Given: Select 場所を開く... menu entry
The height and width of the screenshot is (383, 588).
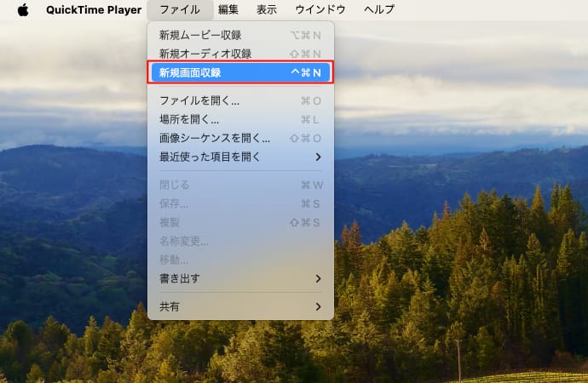Looking at the screenshot, I should pos(189,119).
